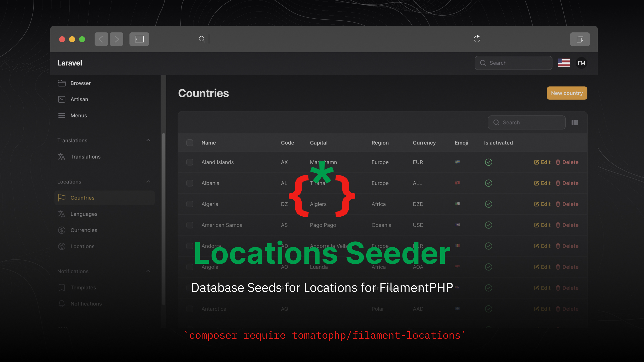This screenshot has width=644, height=362.
Task: Click the Artisan sidebar icon
Action: pos(62,99)
